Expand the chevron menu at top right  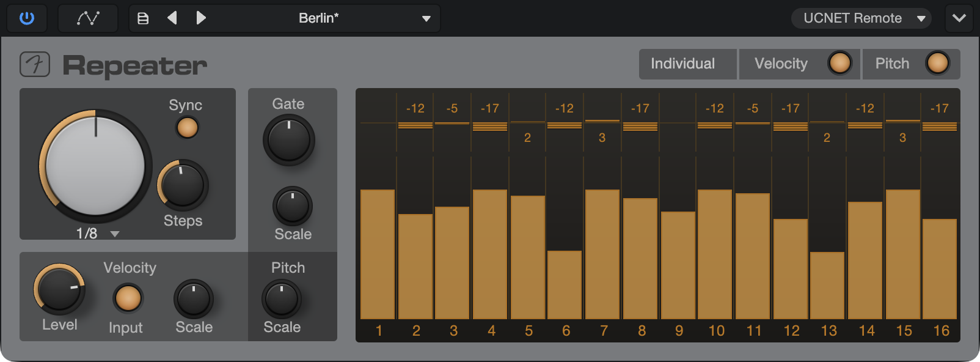point(959,18)
